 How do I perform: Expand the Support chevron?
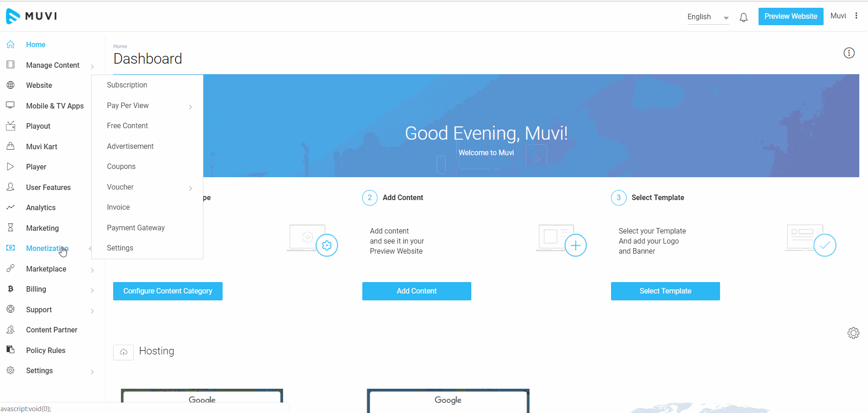tap(92, 311)
